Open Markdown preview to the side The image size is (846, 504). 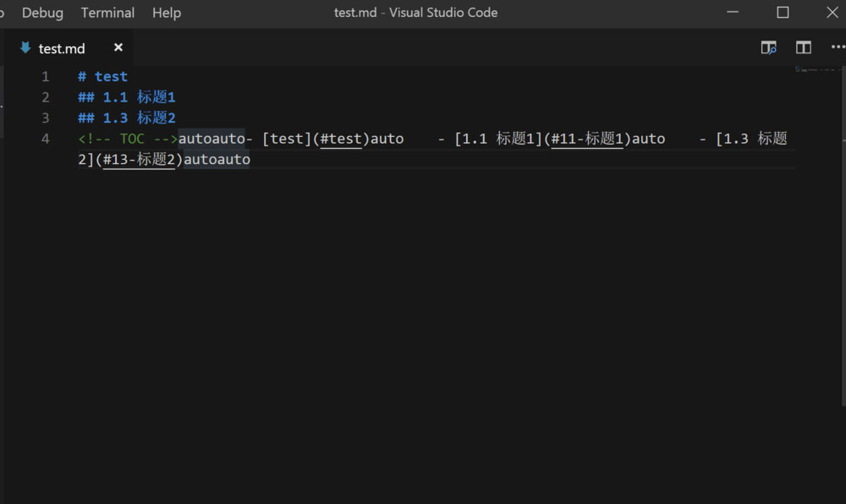point(768,47)
